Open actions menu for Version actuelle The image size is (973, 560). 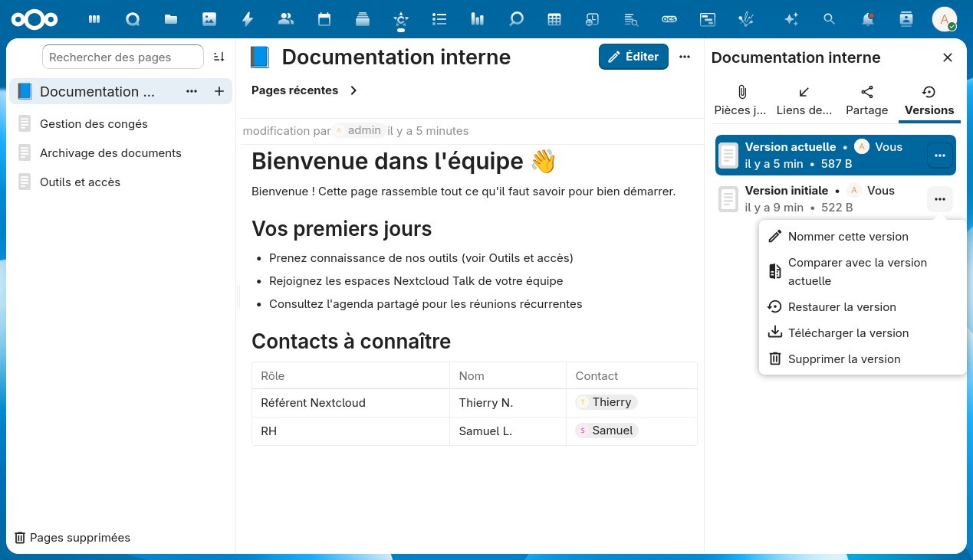pos(940,155)
